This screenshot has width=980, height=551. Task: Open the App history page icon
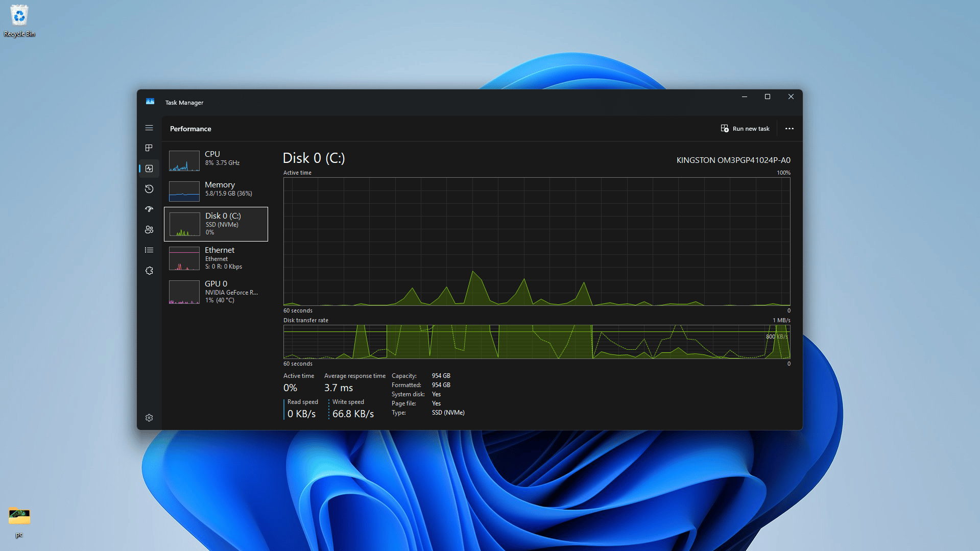[x=149, y=189]
